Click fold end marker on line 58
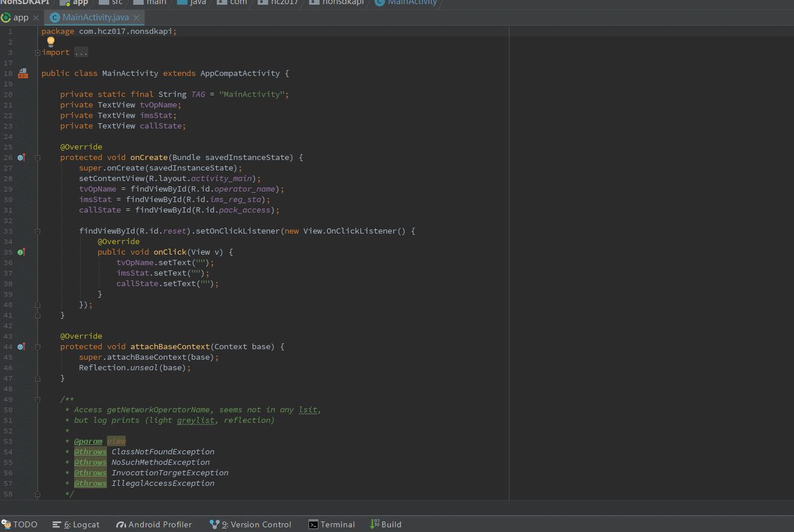 pos(37,494)
